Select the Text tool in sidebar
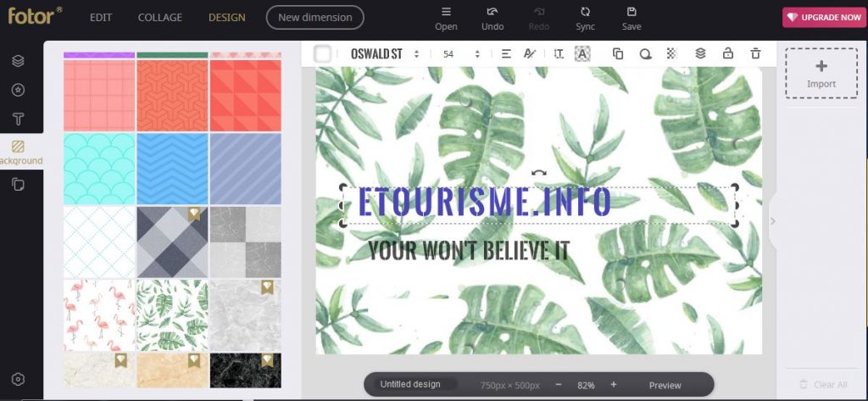The image size is (868, 401). pos(19,119)
